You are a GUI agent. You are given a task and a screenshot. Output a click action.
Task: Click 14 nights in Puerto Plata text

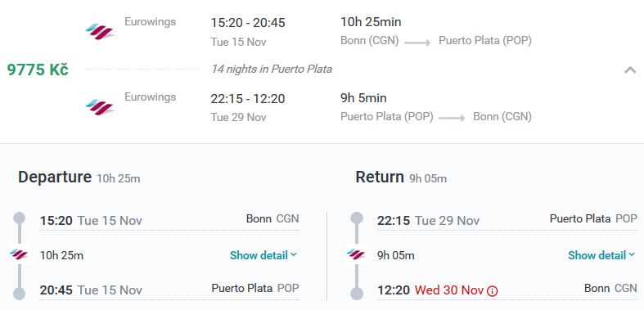pos(272,69)
